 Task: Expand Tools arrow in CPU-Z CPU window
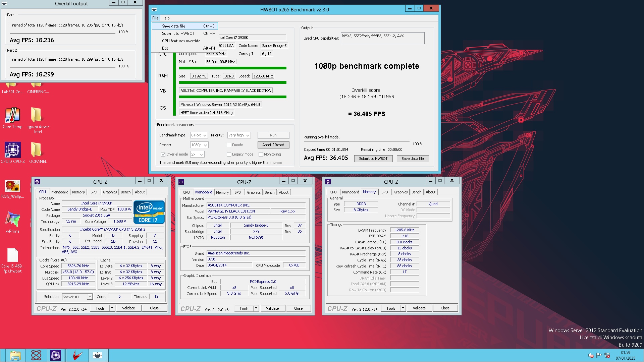tap(112, 308)
